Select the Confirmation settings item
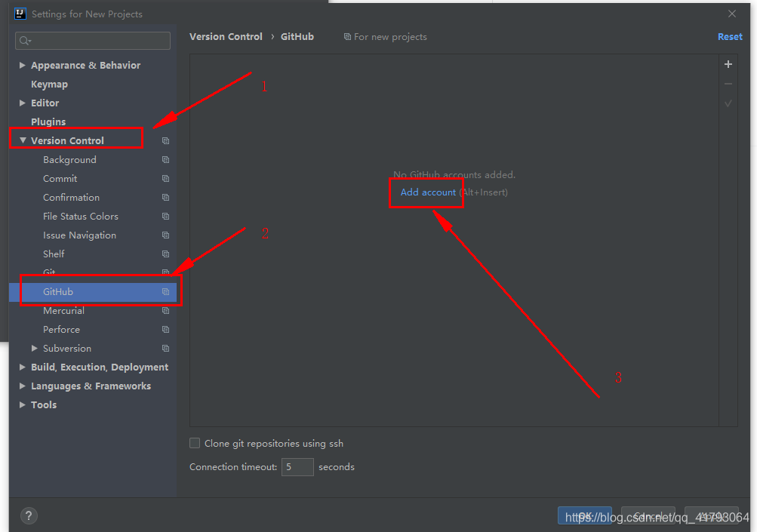 coord(71,198)
